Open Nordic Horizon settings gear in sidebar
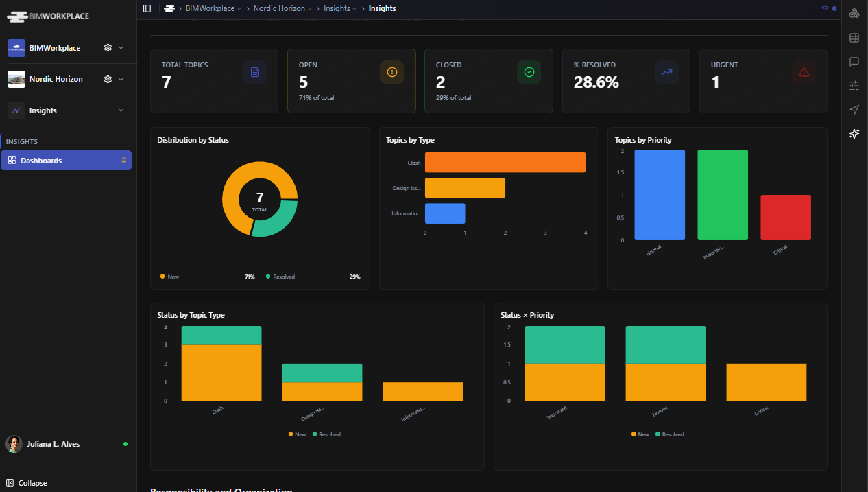Image resolution: width=868 pixels, height=492 pixels. coord(108,79)
